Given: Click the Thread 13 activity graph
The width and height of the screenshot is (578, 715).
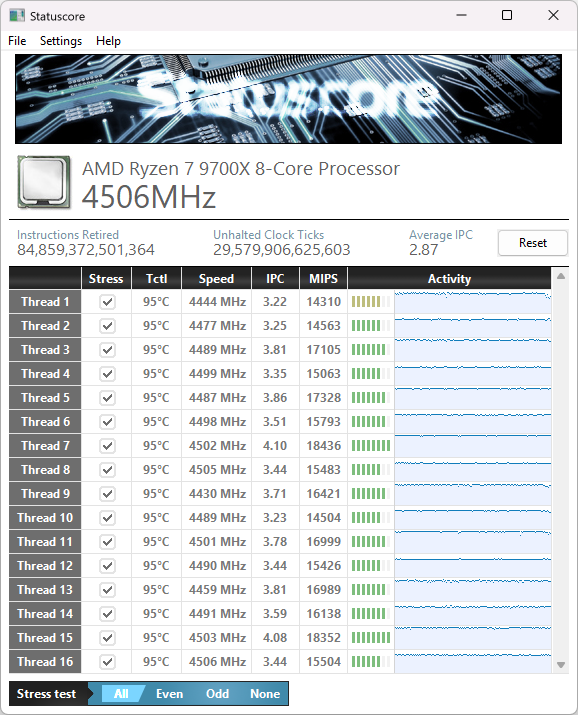Looking at the screenshot, I should point(473,590).
